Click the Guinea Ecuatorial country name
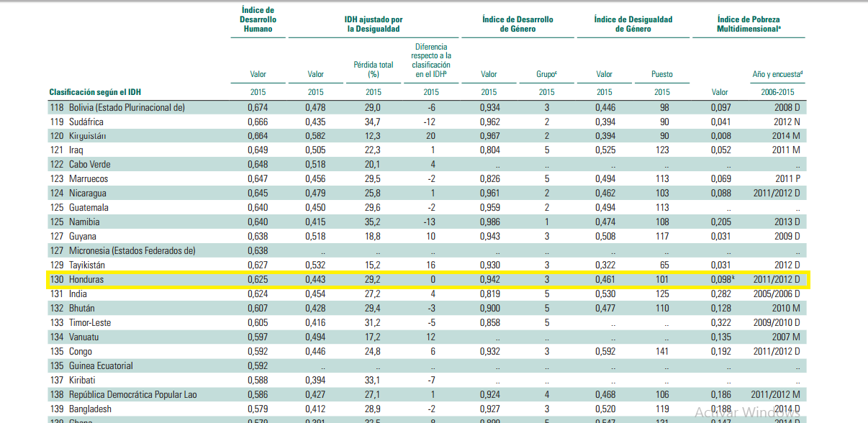Screen dimensions: 868x423 point(101,365)
